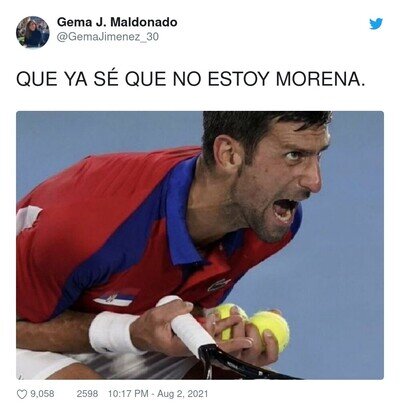This screenshot has width=400, height=409.
Task: Select the tweet text QUE YA SÉ QUE NO ESTOY MORENA
Action: (191, 79)
